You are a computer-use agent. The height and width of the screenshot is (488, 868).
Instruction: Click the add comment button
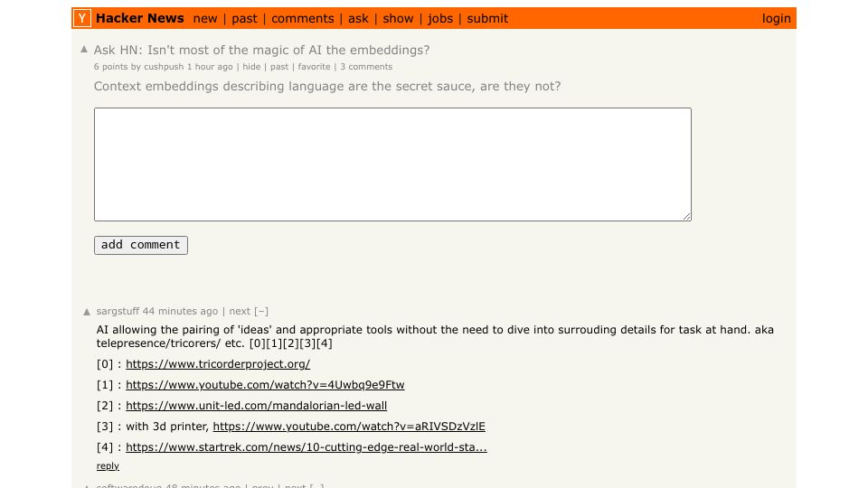(x=141, y=245)
